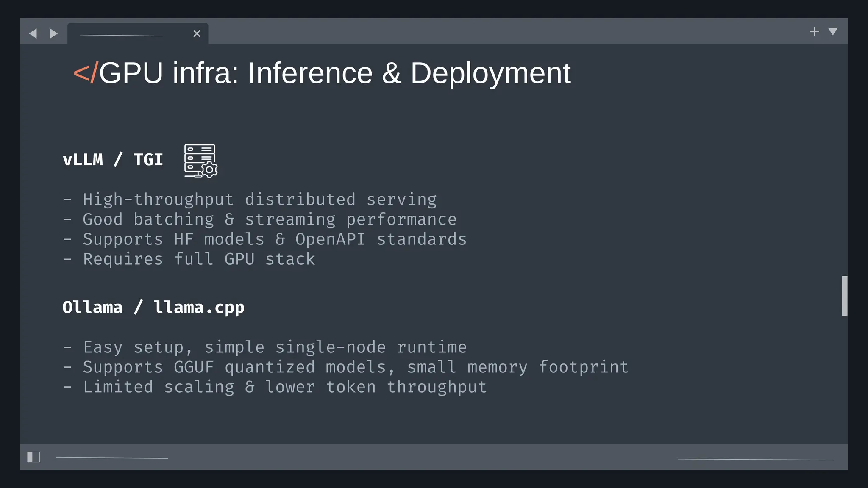Select the browser-style tab
The width and height of the screenshot is (868, 488).
(138, 33)
